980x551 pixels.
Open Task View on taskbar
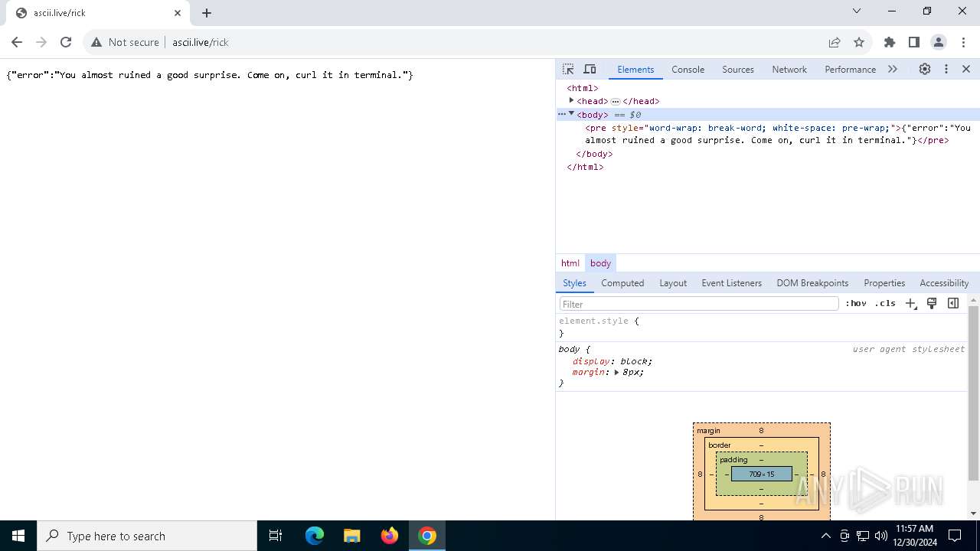(x=276, y=536)
